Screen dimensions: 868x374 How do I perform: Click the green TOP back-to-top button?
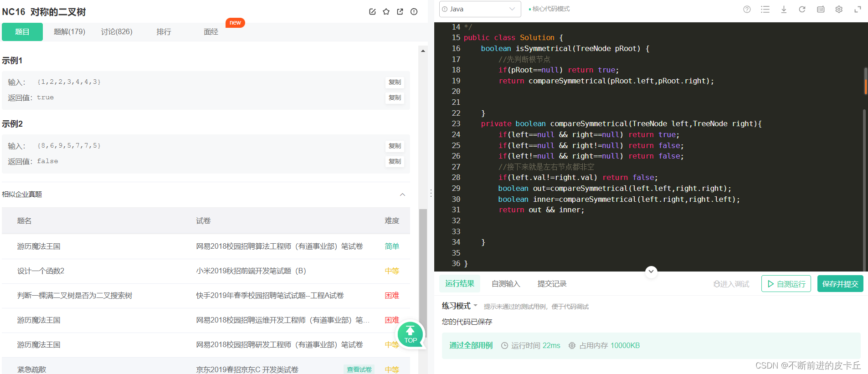point(411,334)
